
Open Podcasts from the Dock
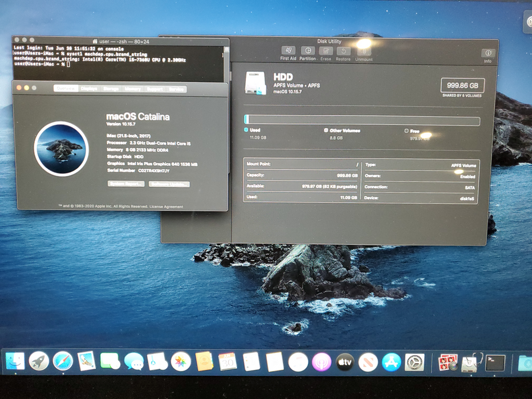[x=321, y=362]
